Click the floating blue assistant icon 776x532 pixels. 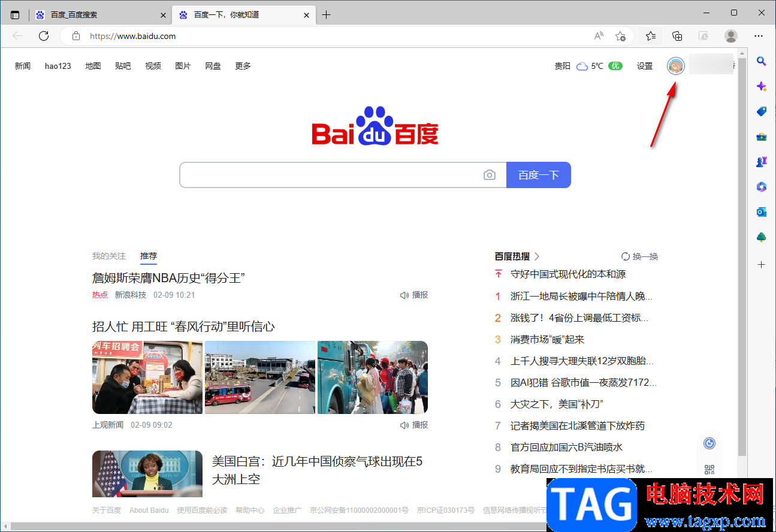[x=709, y=443]
